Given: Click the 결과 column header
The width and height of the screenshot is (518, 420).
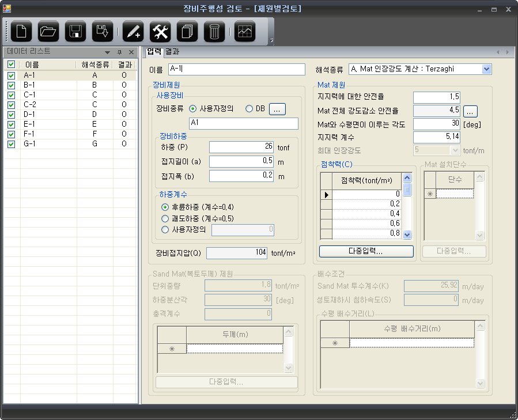Looking at the screenshot, I should [x=125, y=65].
